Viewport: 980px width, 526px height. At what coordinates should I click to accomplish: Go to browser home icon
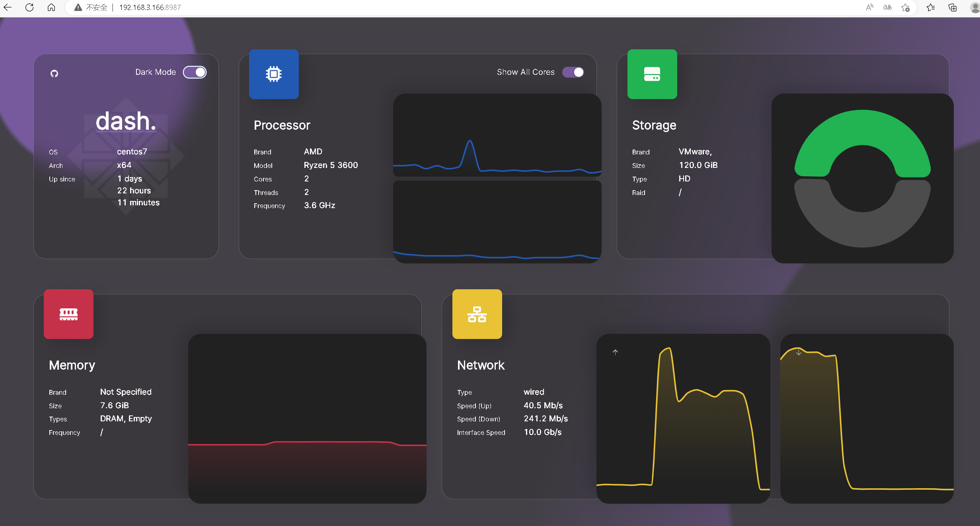51,7
